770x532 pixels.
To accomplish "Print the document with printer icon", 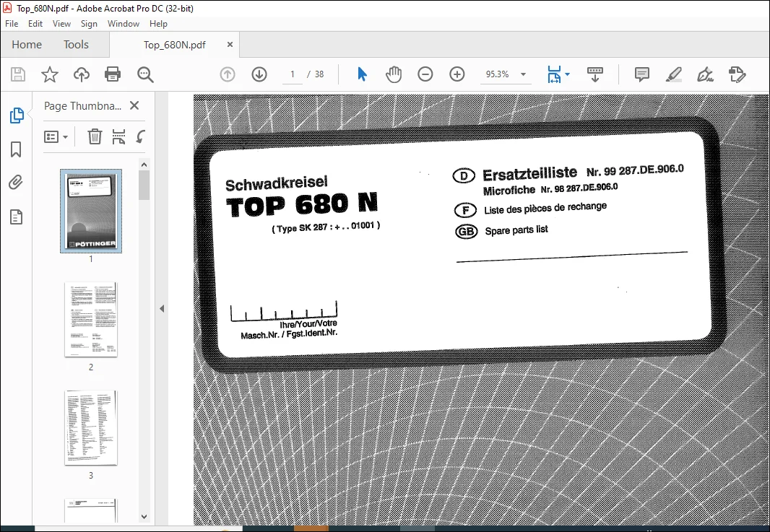I will [113, 74].
